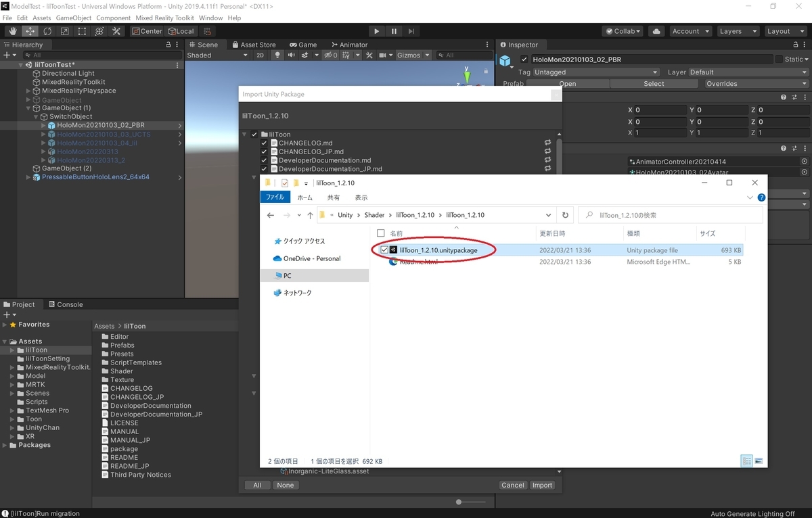Screen dimensions: 812x518
Task: Toggle scene lighting bulb icon
Action: [x=277, y=55]
